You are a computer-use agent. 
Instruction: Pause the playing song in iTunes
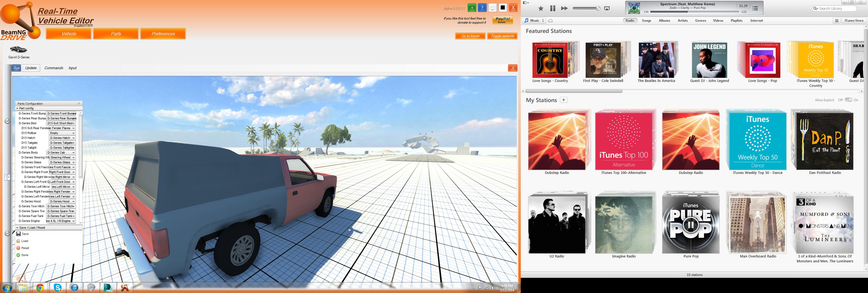[553, 8]
